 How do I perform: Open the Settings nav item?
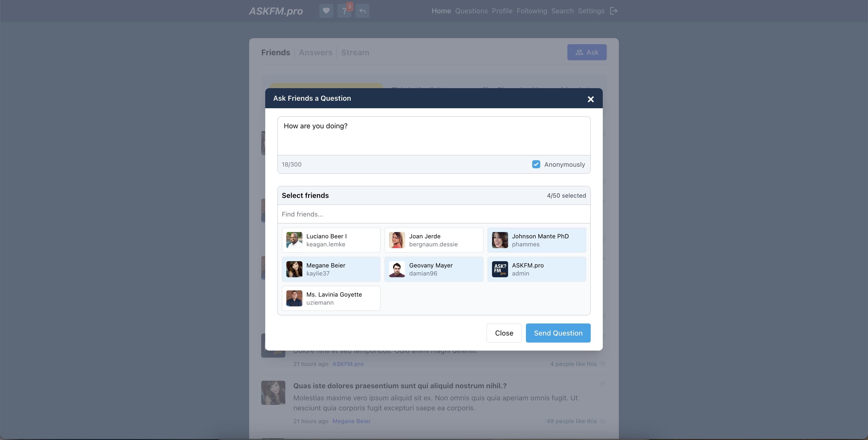591,11
